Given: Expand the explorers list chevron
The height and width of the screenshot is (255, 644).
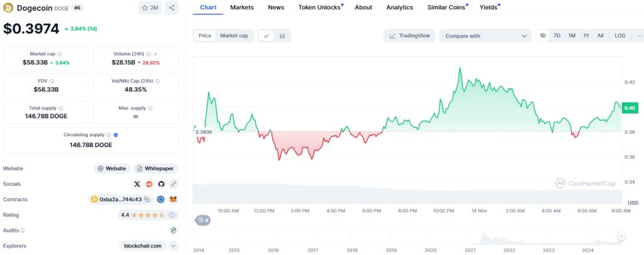Looking at the screenshot, I should click(174, 246).
